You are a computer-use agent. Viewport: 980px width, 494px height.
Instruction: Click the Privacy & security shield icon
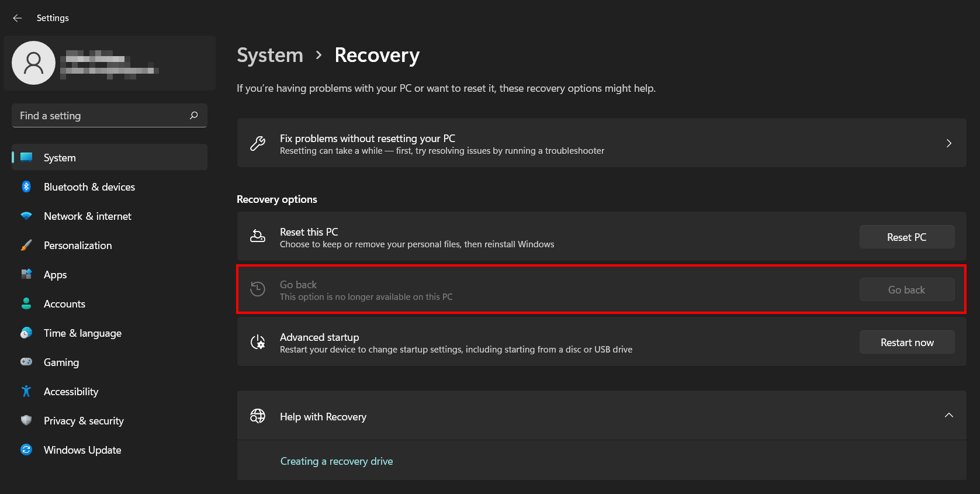pyautogui.click(x=26, y=421)
